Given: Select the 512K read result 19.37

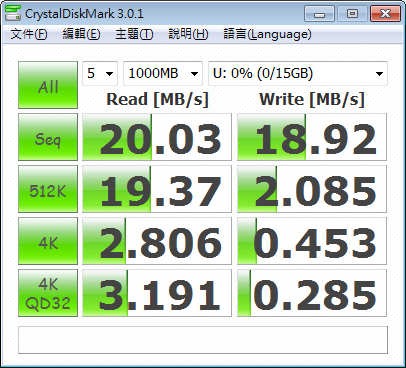Looking at the screenshot, I should pos(157,189).
